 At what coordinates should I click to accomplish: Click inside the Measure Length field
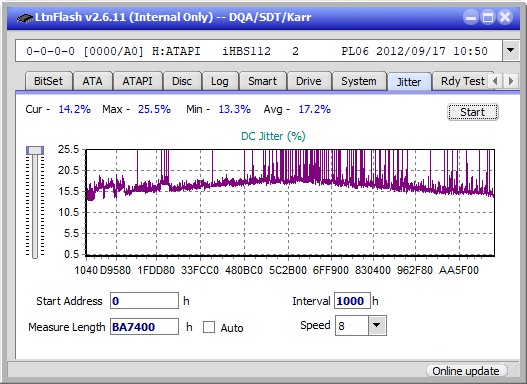tap(145, 327)
